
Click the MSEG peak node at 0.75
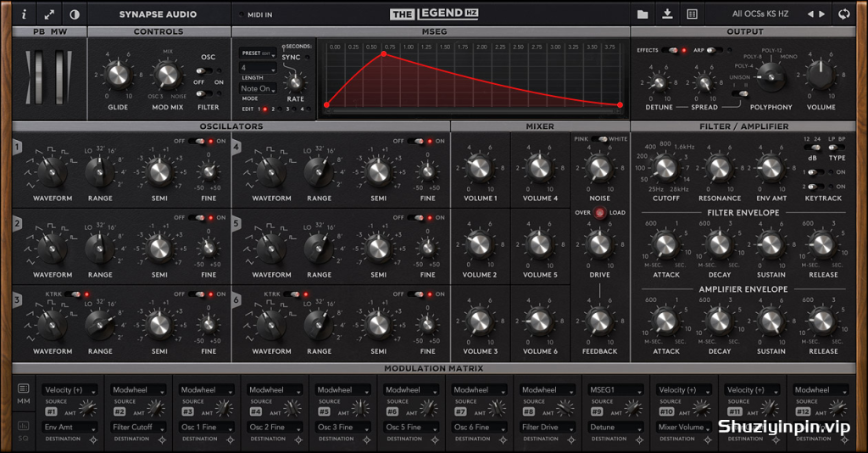384,54
